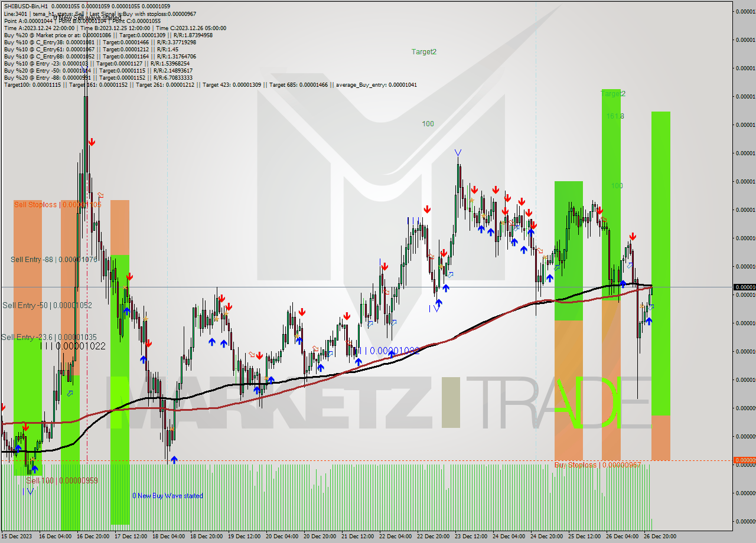Image resolution: width=756 pixels, height=543 pixels.
Task: Click the orange stoploss price tag on price axis
Action: pyautogui.click(x=744, y=460)
